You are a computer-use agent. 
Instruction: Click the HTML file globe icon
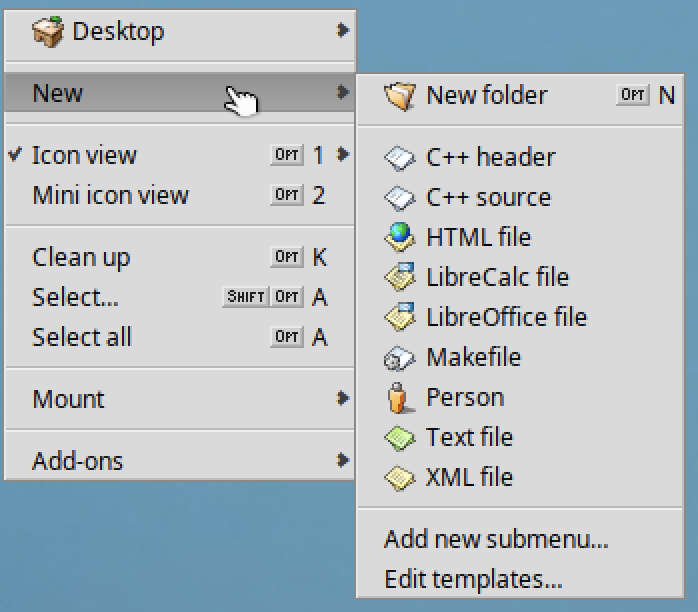(x=399, y=237)
